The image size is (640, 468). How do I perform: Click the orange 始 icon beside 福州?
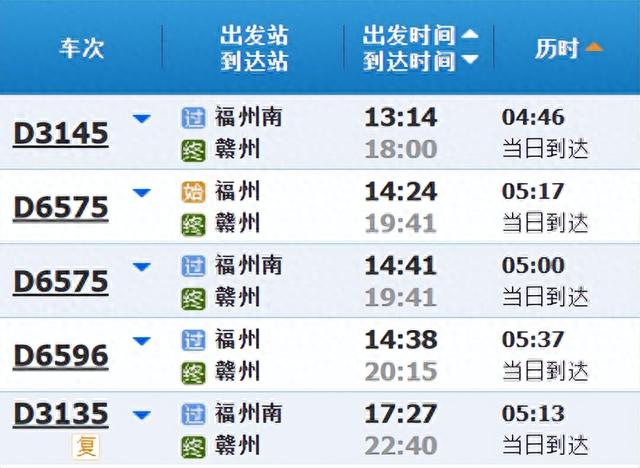[x=193, y=192]
